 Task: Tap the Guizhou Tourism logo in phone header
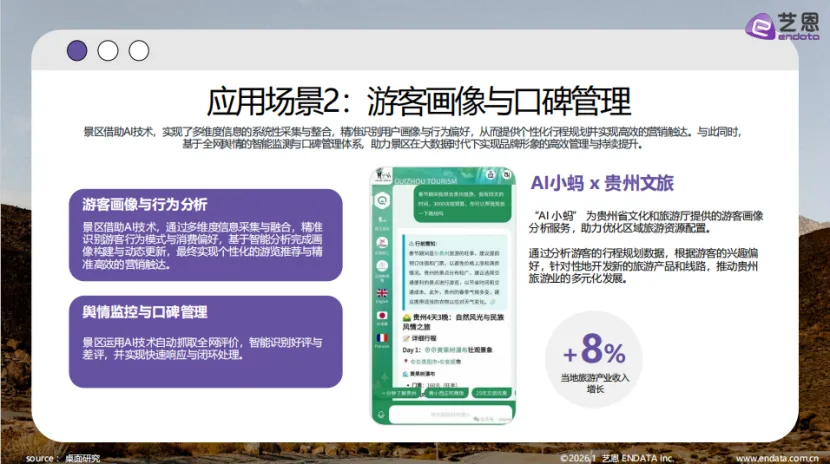(x=382, y=175)
